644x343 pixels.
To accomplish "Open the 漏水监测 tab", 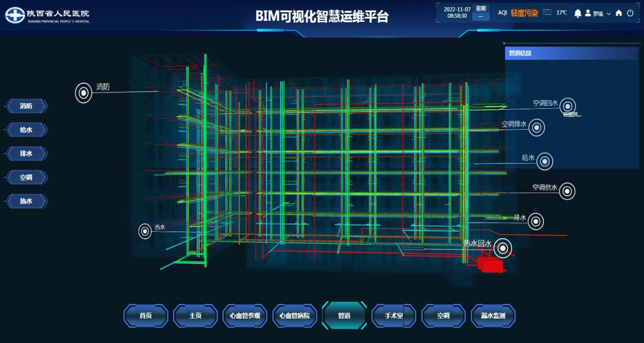I will [493, 316].
